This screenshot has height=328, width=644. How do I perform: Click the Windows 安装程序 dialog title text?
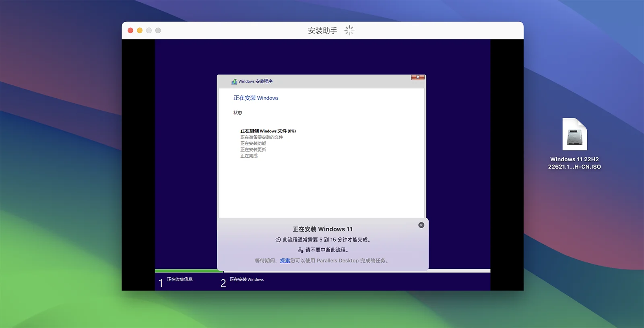(256, 81)
